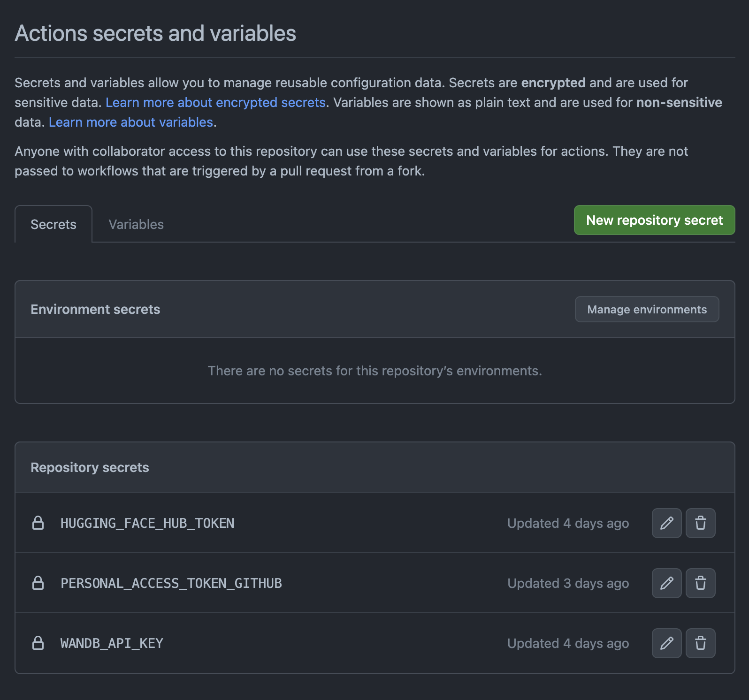Click lock icon beside WANDB_API_KEY
Viewport: 749px width, 700px height.
click(x=38, y=643)
